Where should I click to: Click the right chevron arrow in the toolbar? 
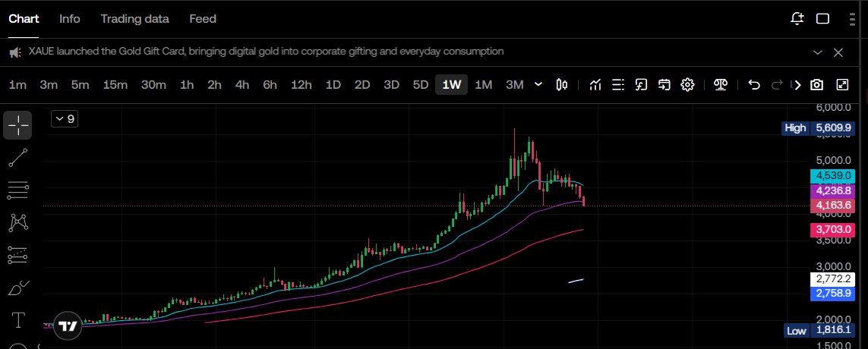click(797, 85)
